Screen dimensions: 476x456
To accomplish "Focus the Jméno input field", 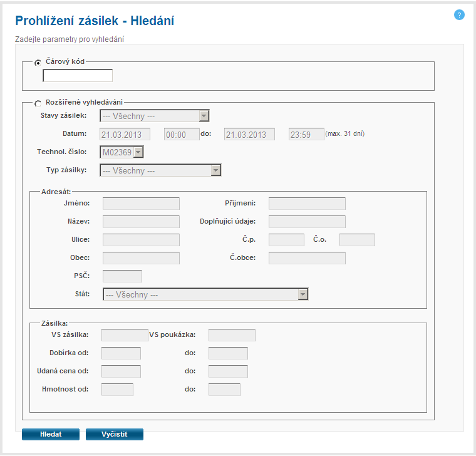I will pos(141,204).
